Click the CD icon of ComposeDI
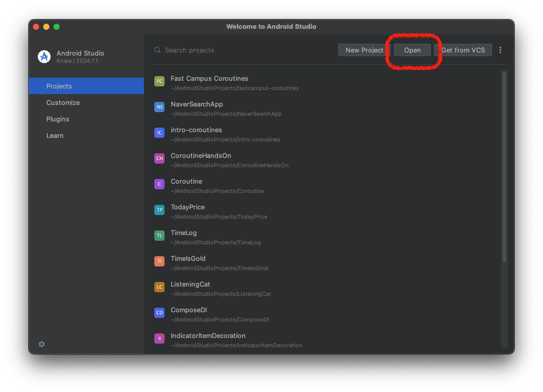Image resolution: width=543 pixels, height=392 pixels. point(159,313)
